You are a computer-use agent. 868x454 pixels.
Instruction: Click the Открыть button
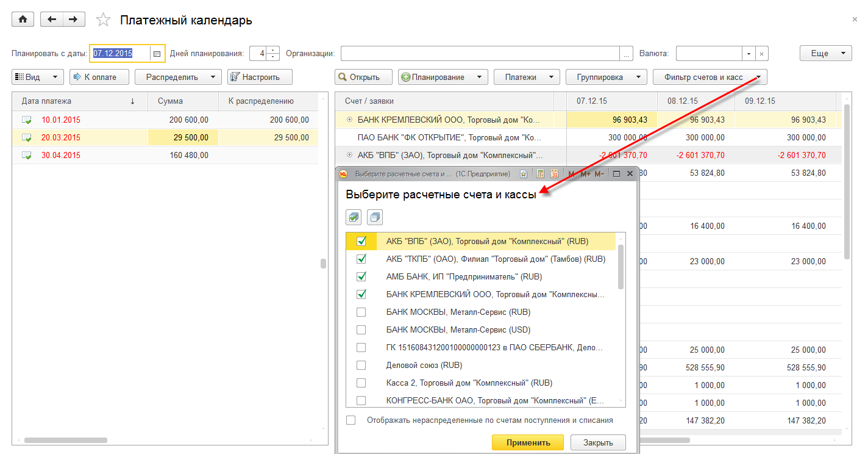click(x=364, y=77)
